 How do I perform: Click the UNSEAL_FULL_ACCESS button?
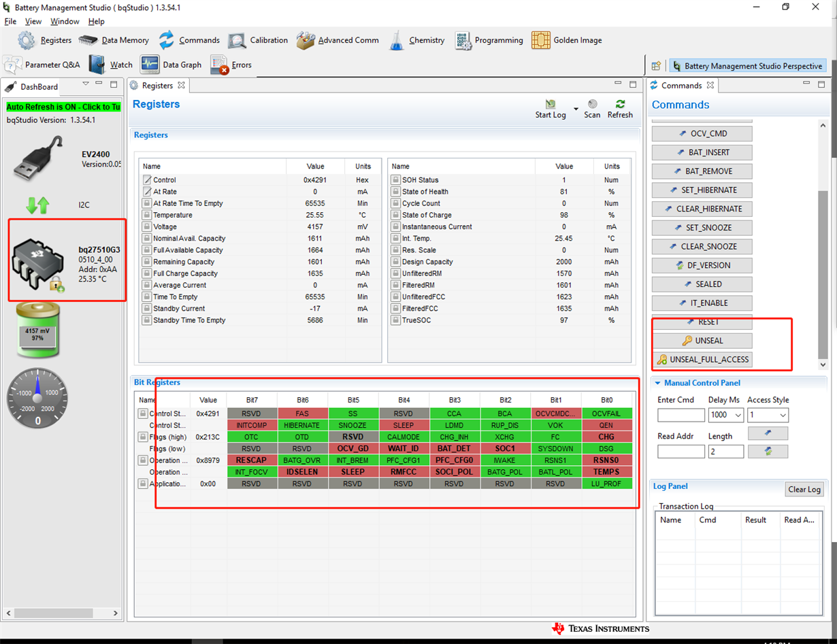pos(702,359)
